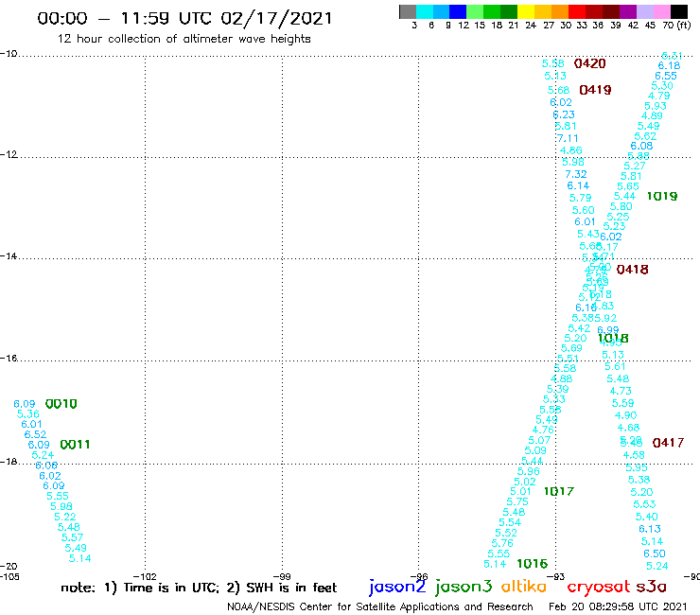The height and width of the screenshot is (615, 700).
Task: Click the 5.07 wave height value
Action: click(x=539, y=440)
